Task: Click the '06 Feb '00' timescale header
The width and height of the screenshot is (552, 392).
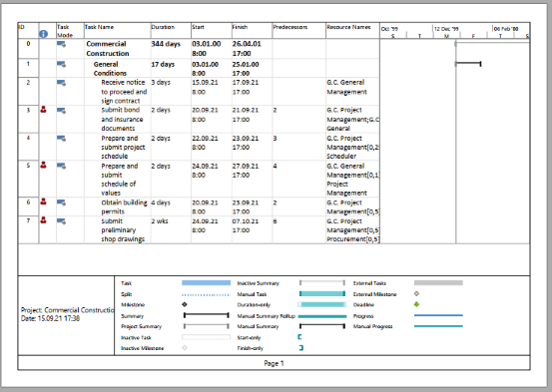Action: (x=506, y=29)
